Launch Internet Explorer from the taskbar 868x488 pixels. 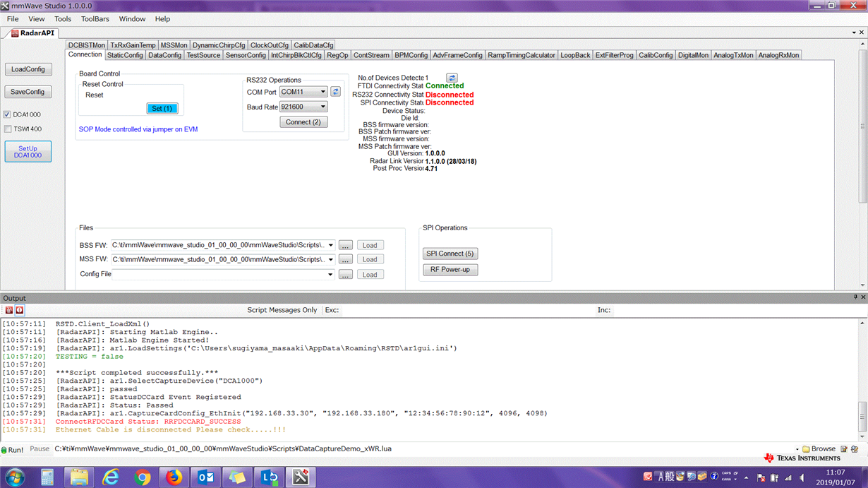(111, 477)
